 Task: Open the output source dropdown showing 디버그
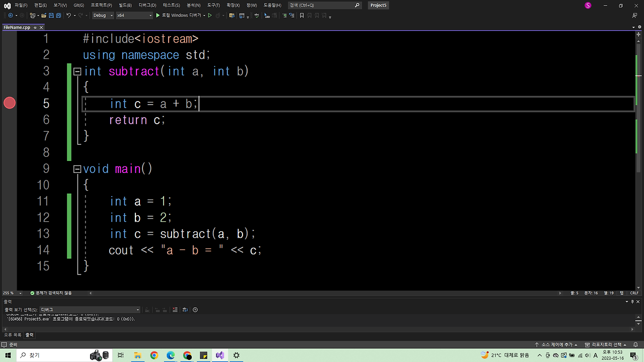90,310
